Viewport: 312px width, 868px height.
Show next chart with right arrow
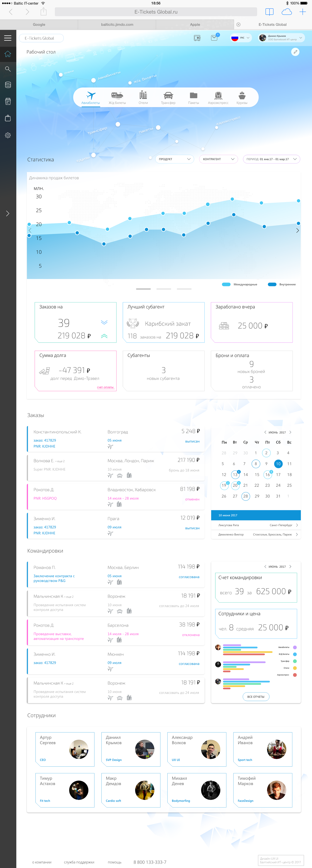297,231
